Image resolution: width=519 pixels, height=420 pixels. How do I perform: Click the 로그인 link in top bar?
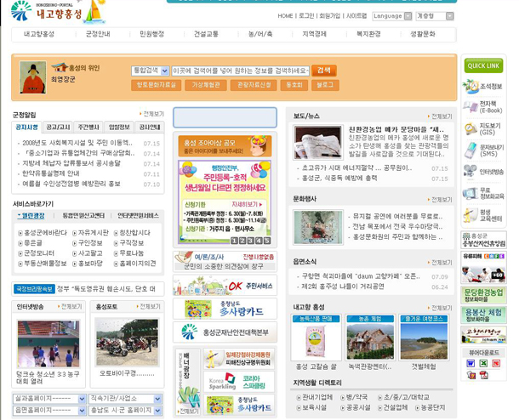306,16
